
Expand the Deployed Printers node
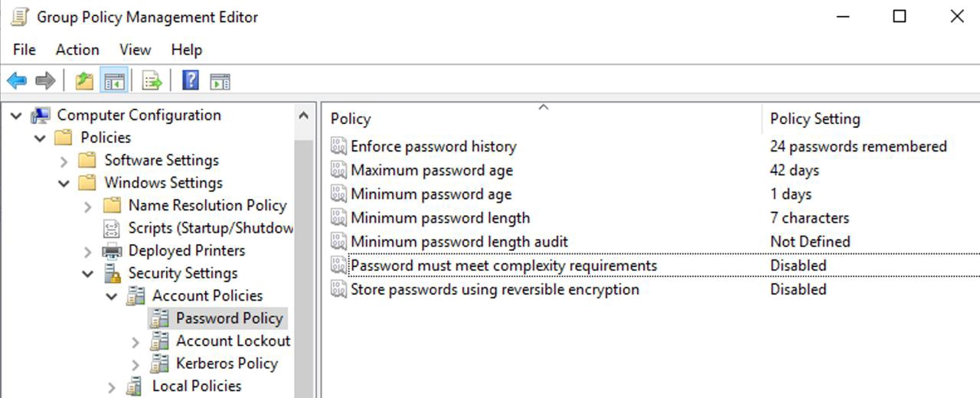88,251
